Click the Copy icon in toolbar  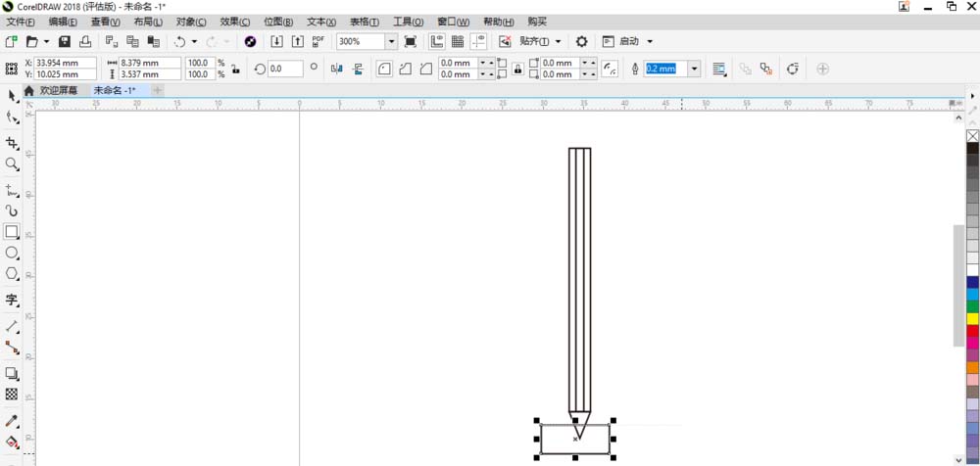(132, 42)
